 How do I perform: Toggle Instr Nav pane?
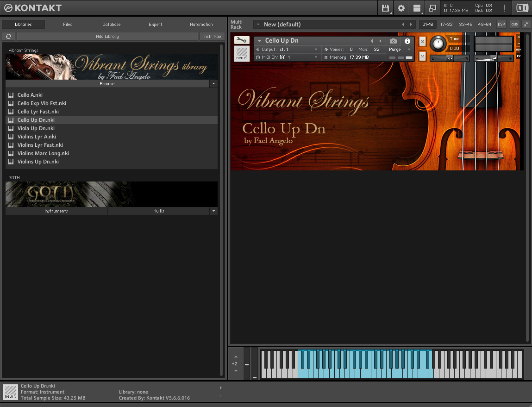pos(212,36)
